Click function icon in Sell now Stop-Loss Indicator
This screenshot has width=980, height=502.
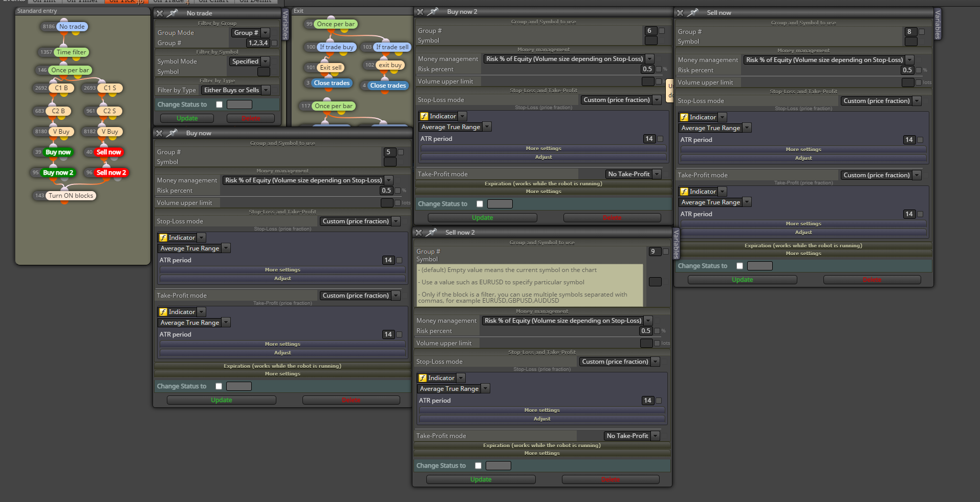coord(684,117)
